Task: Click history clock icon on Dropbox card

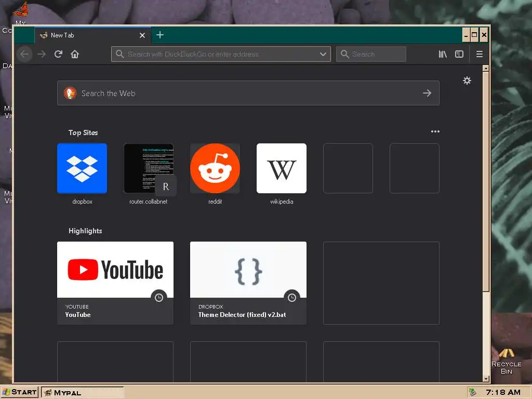Action: [292, 298]
